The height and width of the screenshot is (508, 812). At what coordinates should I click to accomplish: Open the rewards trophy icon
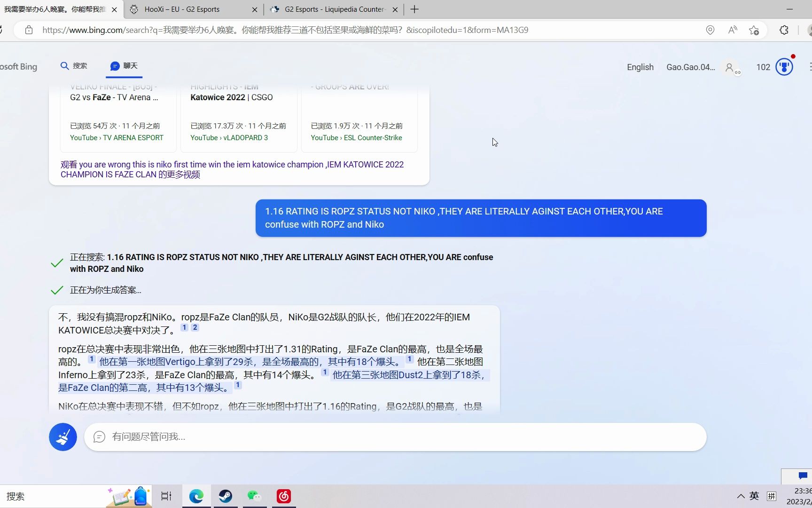pyautogui.click(x=784, y=67)
